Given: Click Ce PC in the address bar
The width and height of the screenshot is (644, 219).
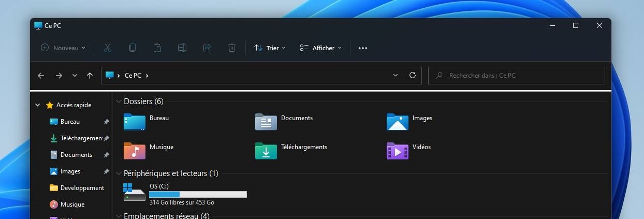Looking at the screenshot, I should point(133,76).
